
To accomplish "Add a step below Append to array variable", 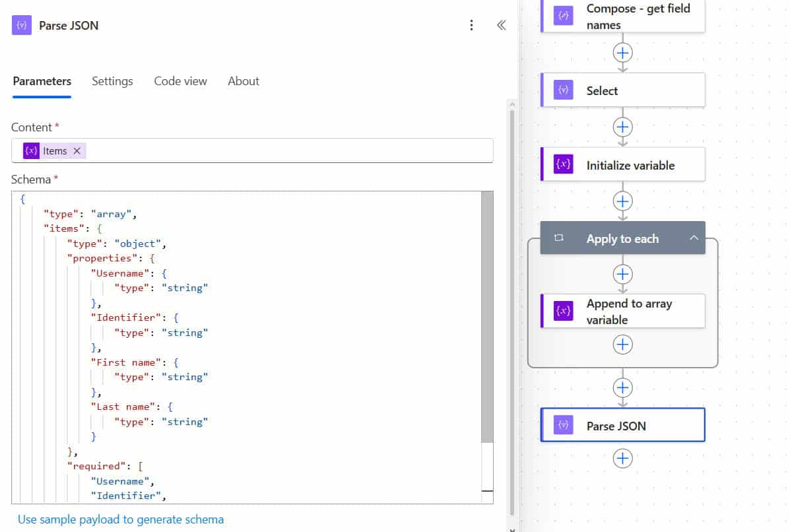I will tap(623, 345).
